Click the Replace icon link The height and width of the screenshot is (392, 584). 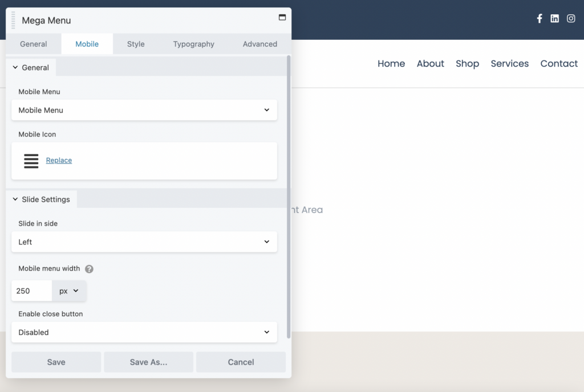click(59, 161)
